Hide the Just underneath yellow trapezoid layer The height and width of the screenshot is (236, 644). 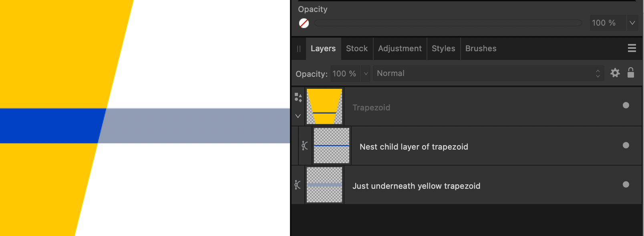click(626, 184)
